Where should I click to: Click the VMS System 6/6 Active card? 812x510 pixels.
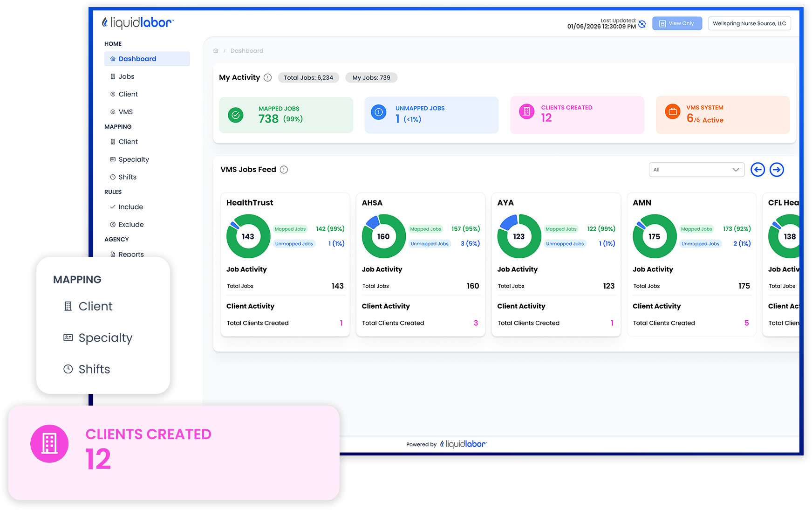(723, 115)
